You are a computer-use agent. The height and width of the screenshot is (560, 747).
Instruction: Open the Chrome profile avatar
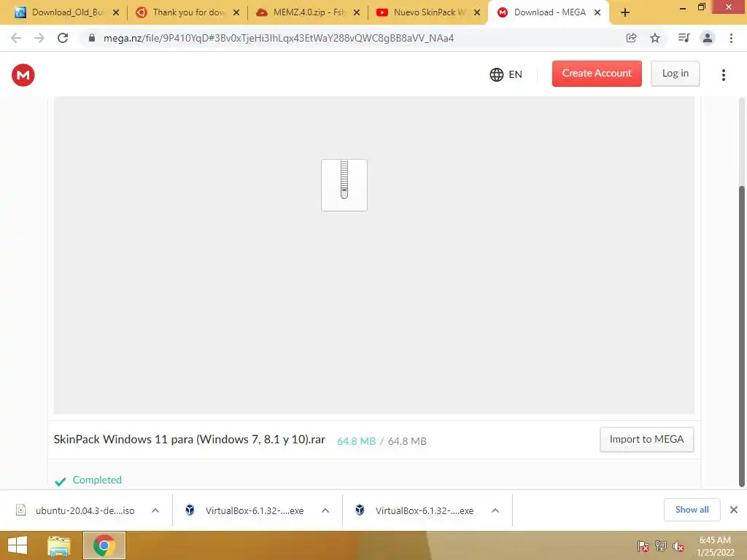708,38
